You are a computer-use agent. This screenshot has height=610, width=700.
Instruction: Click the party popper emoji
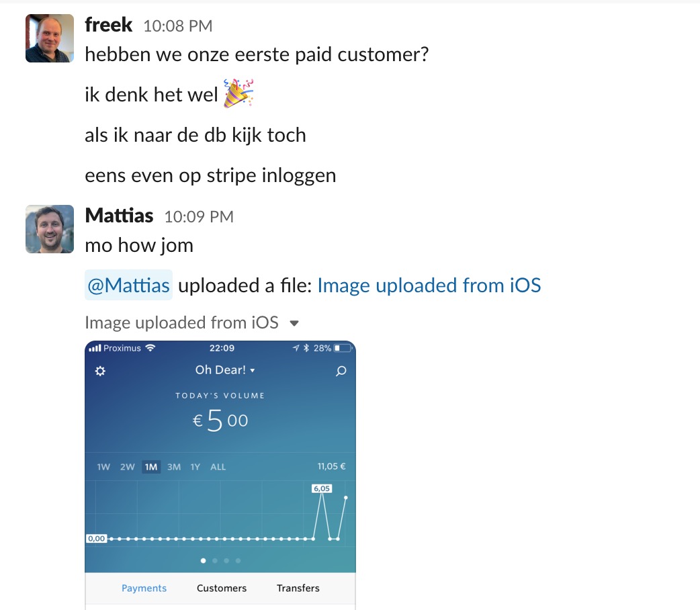point(238,93)
